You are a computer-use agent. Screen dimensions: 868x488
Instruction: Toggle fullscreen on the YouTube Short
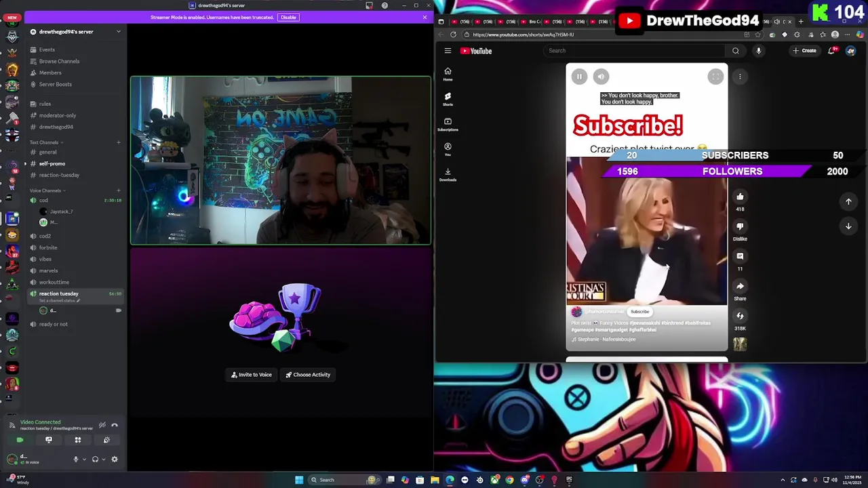(715, 77)
